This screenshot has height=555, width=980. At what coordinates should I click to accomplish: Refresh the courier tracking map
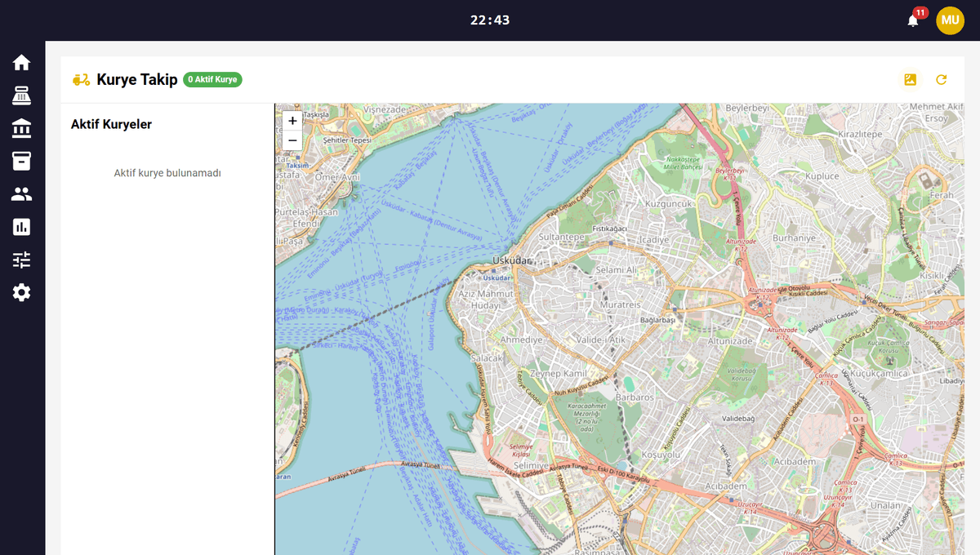pyautogui.click(x=942, y=79)
